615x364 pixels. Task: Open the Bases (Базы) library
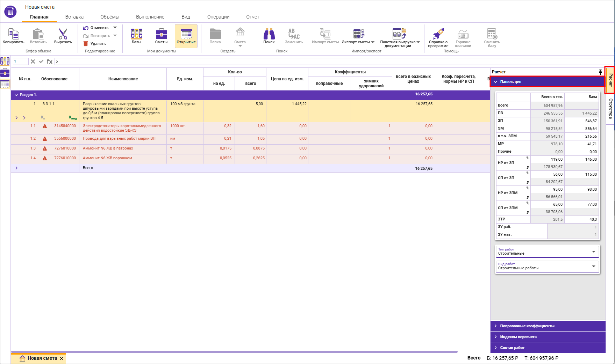[x=136, y=34]
